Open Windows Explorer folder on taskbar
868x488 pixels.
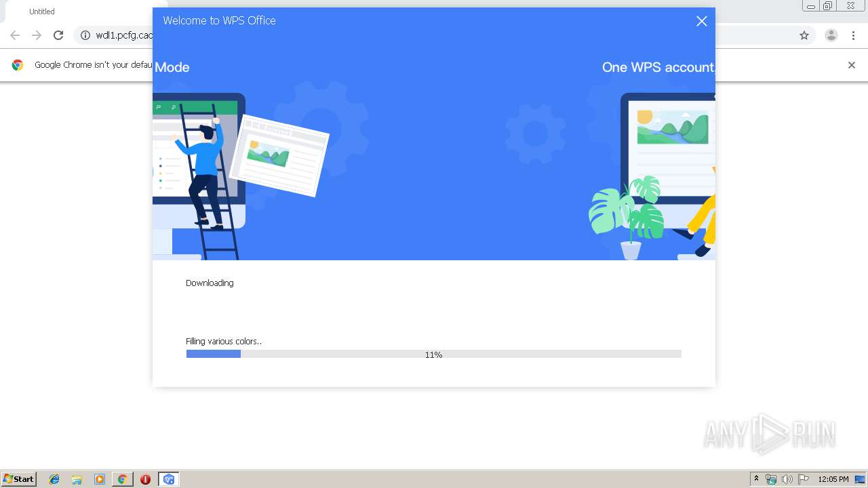point(77,479)
